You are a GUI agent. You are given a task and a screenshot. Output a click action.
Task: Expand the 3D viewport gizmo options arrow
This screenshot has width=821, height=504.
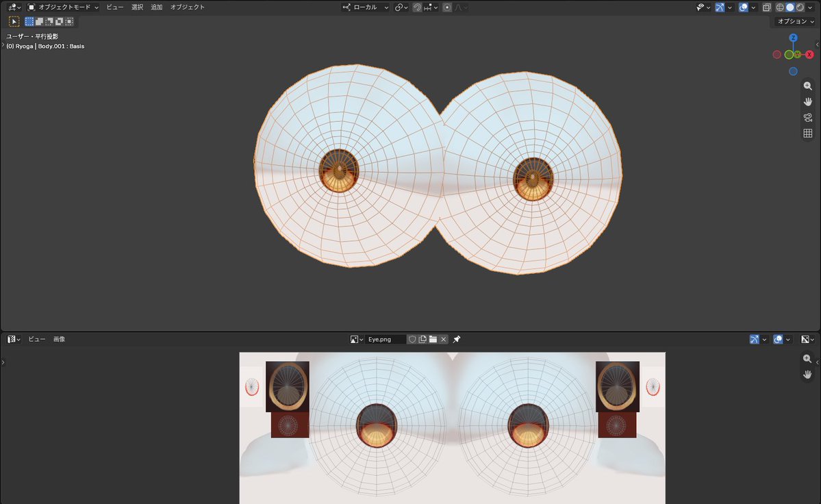(x=730, y=8)
